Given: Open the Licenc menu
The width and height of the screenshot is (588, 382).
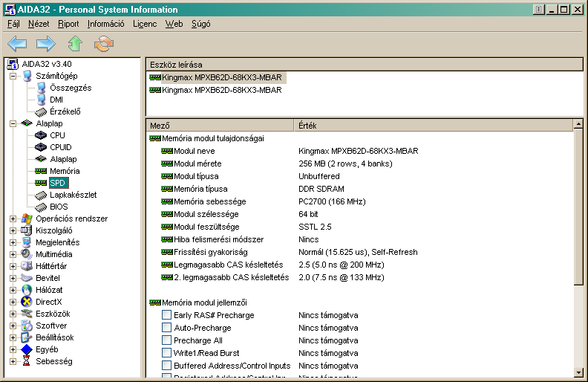Looking at the screenshot, I should click(145, 24).
